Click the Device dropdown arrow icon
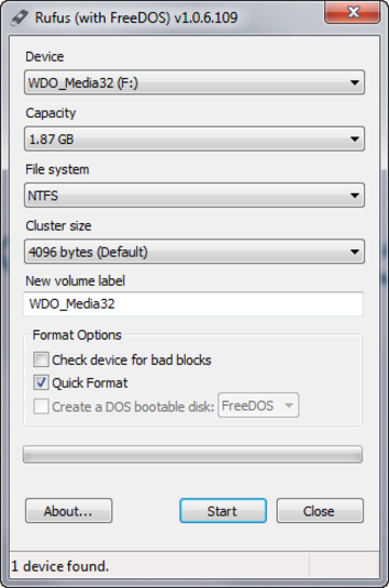389x588 pixels. pyautogui.click(x=354, y=82)
